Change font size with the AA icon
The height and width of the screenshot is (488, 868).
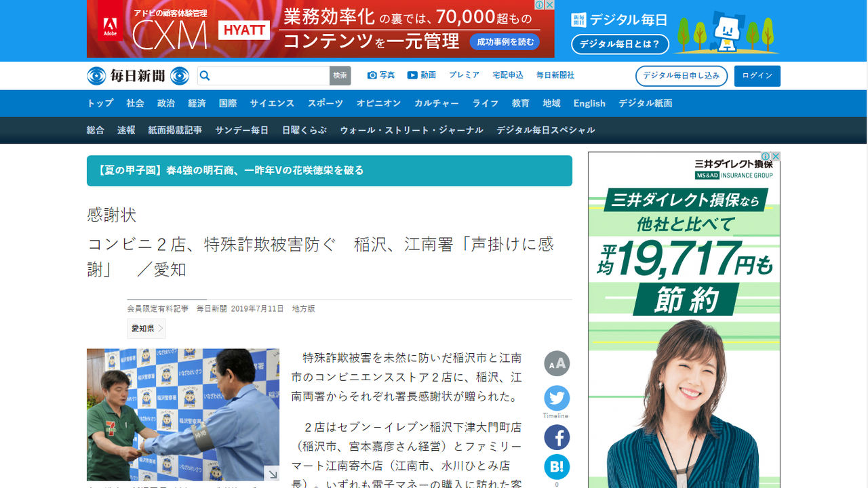[x=557, y=364]
